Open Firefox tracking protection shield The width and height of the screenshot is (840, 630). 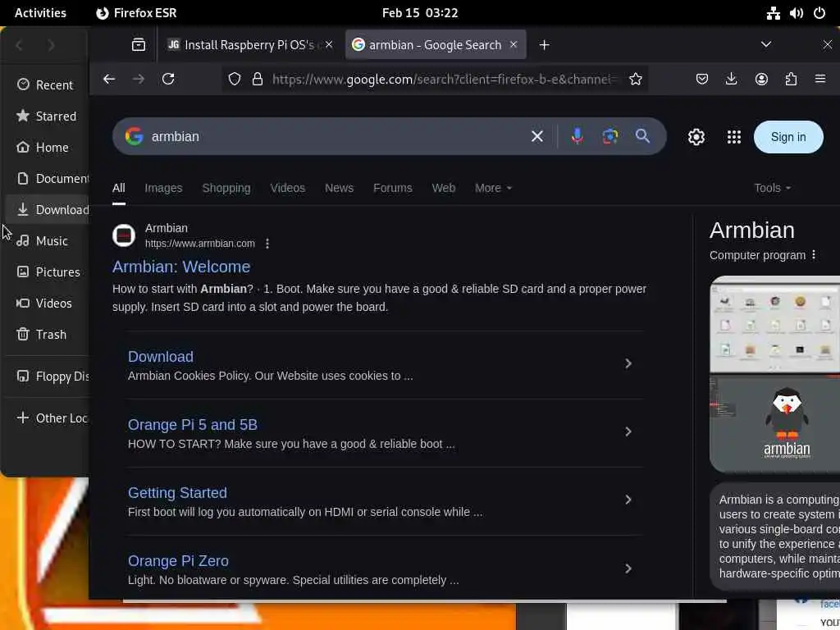235,80
